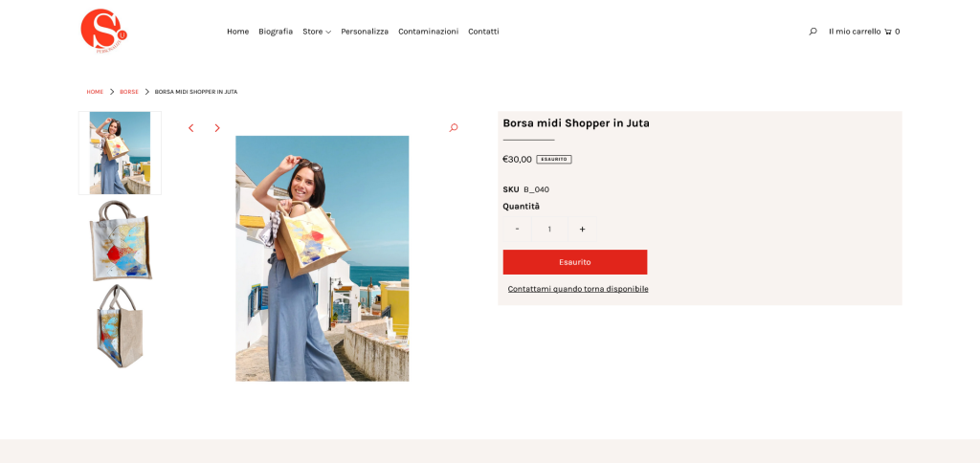The image size is (980, 463).
Task: Open the search magnifier in header
Action: tap(813, 32)
